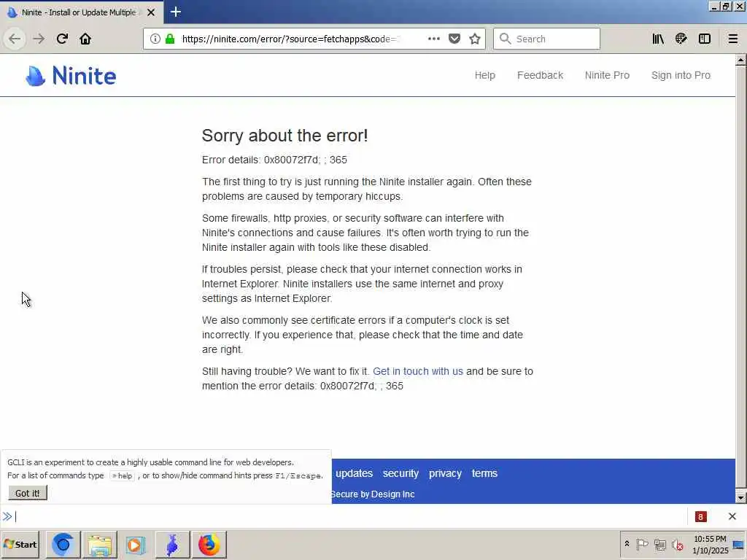Open a new tab with plus button

[x=175, y=12]
